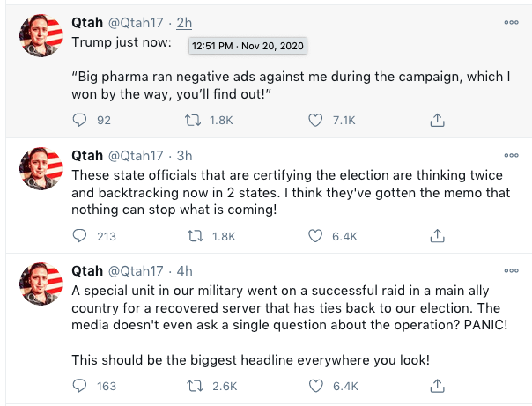Open the 3h tweet timestamp link
Image resolution: width=532 pixels, height=406 pixels.
185,155
